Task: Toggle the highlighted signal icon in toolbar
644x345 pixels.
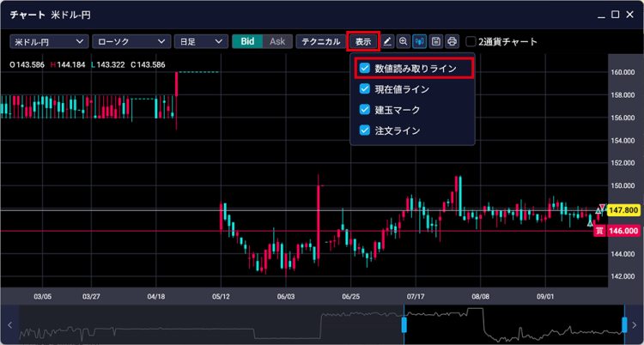Action: [420, 41]
